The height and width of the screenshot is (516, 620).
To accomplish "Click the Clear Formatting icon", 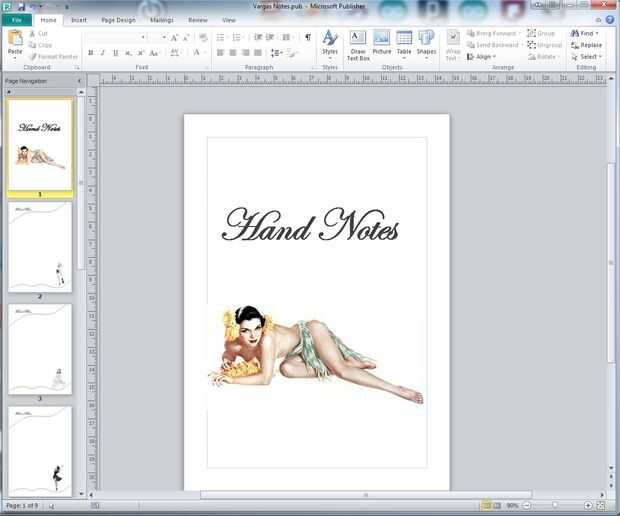I will [x=203, y=38].
